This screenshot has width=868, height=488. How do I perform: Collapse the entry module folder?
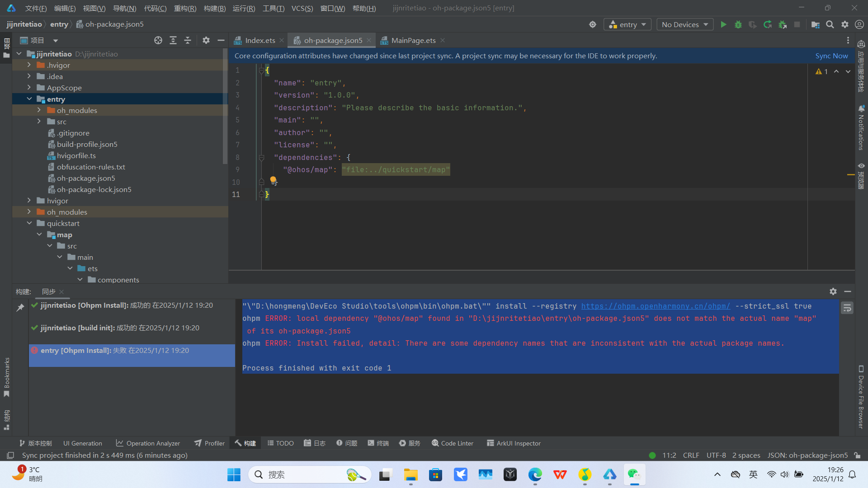[x=29, y=99]
